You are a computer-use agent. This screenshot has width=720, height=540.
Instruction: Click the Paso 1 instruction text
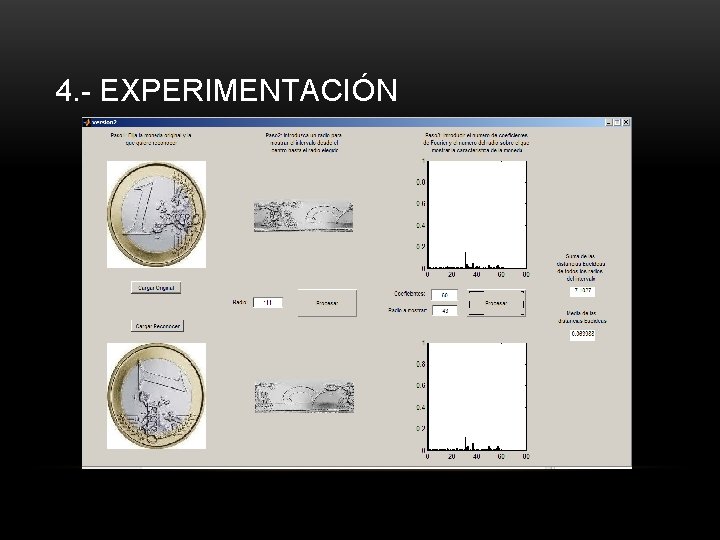[151, 139]
